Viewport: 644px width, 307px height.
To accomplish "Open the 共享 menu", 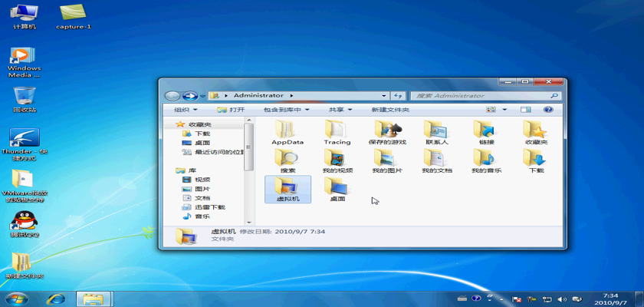I will coord(340,110).
